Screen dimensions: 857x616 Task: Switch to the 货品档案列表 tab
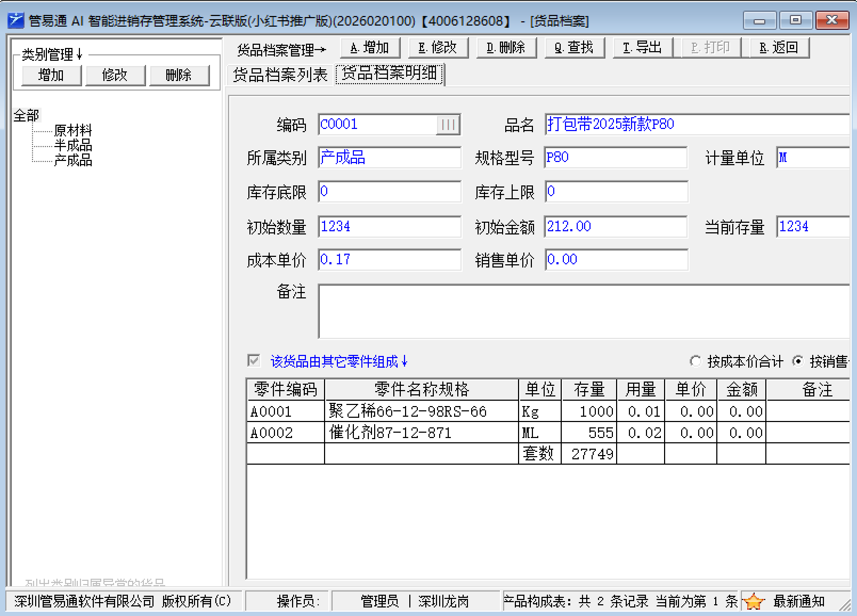point(280,75)
